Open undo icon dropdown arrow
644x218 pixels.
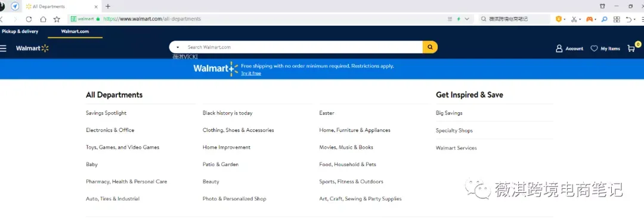coord(634,19)
